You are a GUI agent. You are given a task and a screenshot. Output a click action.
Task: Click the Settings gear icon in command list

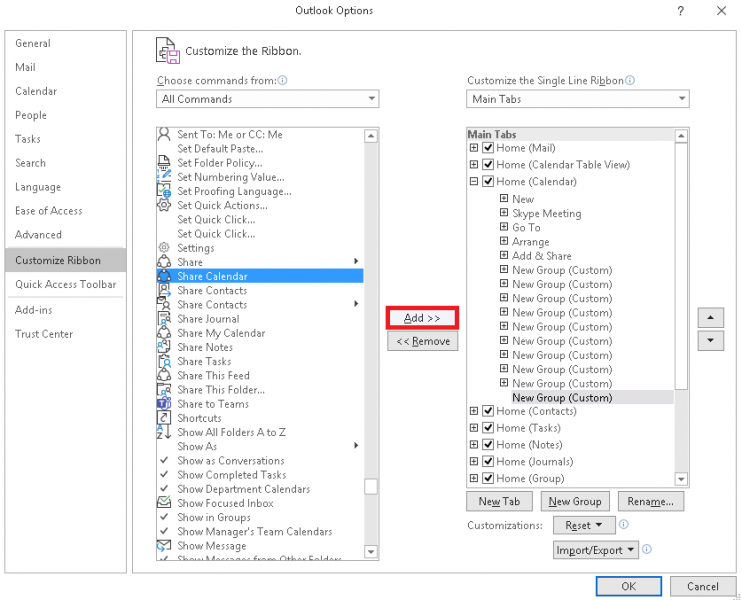[164, 247]
